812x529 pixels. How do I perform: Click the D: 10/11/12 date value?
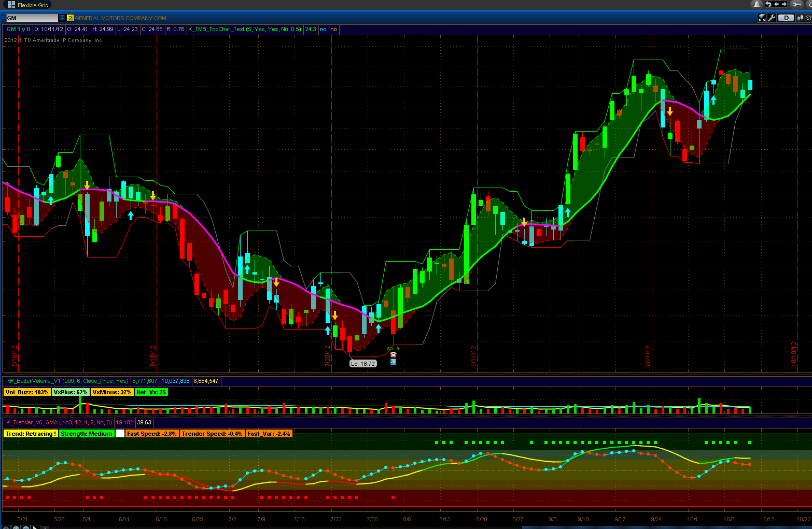[x=49, y=30]
